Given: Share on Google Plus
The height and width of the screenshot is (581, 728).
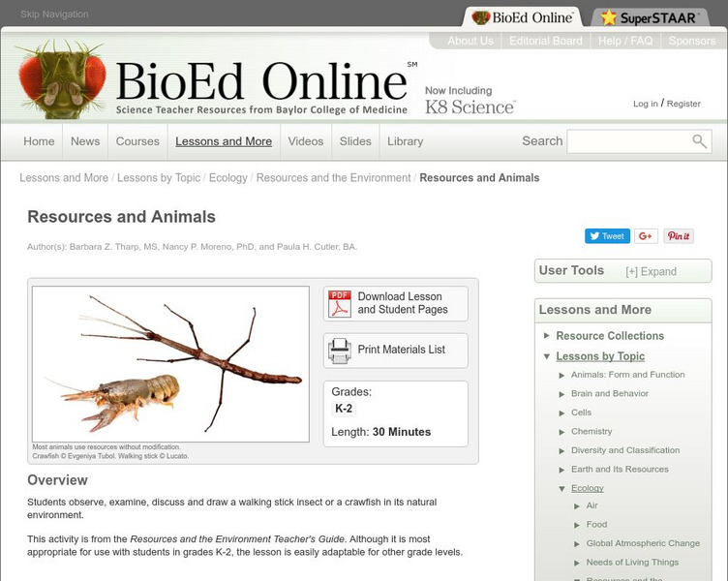Looking at the screenshot, I should pos(646,236).
